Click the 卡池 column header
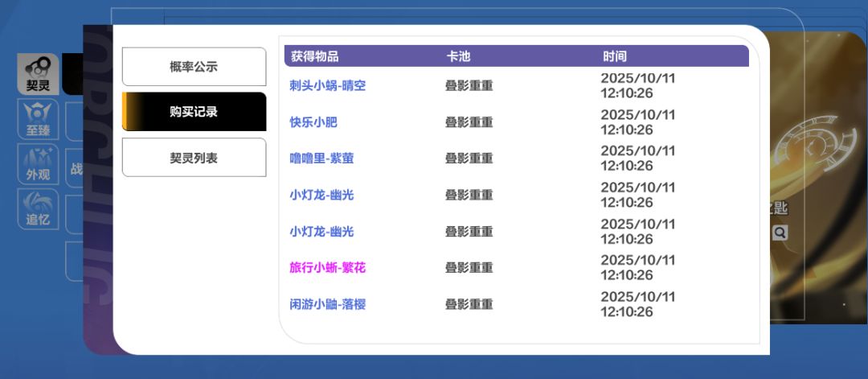This screenshot has height=379, width=868. coord(458,56)
